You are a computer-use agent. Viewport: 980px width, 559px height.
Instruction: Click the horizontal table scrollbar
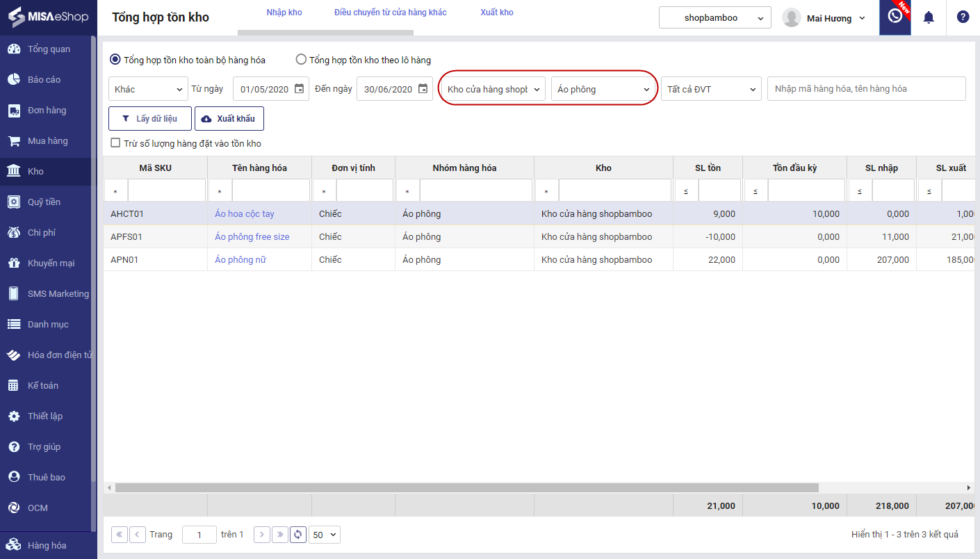[467, 488]
